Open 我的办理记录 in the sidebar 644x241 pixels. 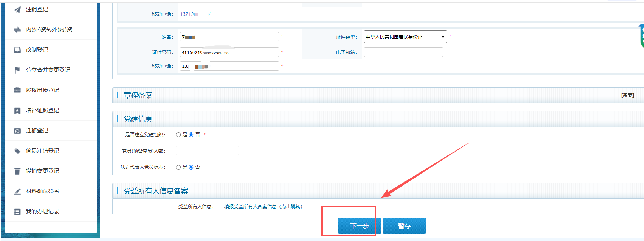point(43,211)
